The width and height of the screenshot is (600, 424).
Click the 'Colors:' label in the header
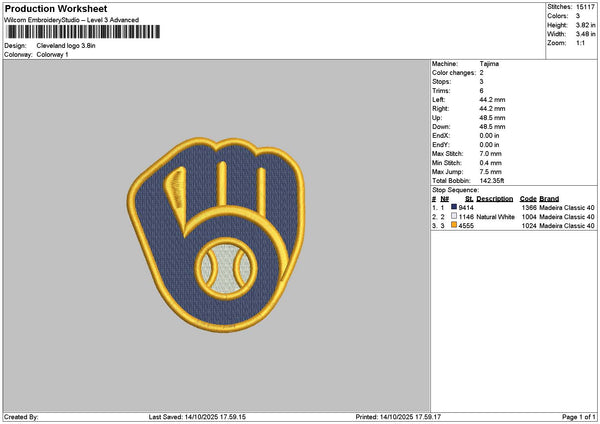pyautogui.click(x=558, y=16)
